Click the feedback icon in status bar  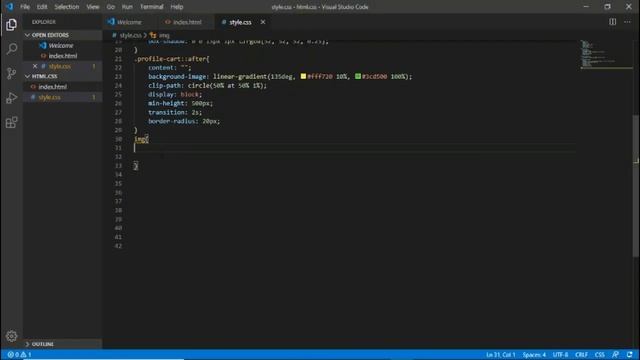click(615, 355)
